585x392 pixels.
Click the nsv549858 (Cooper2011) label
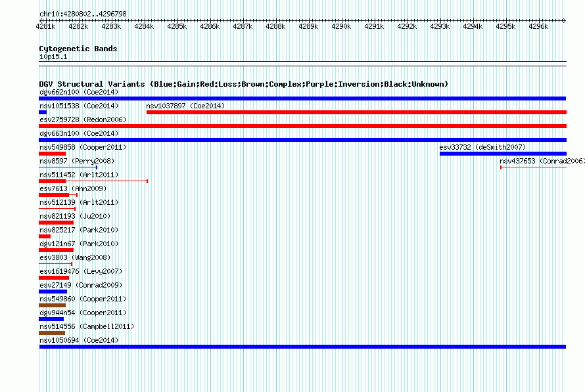click(83, 147)
